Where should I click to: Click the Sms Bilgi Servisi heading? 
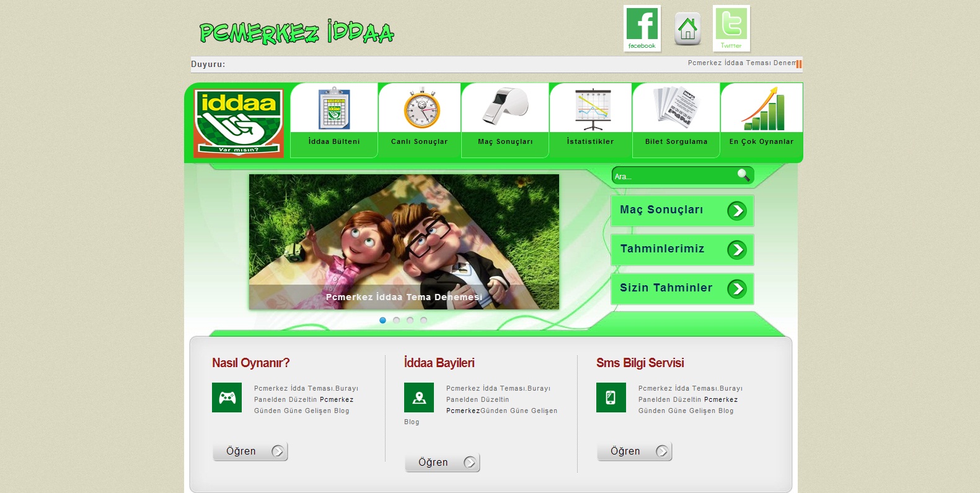point(640,363)
